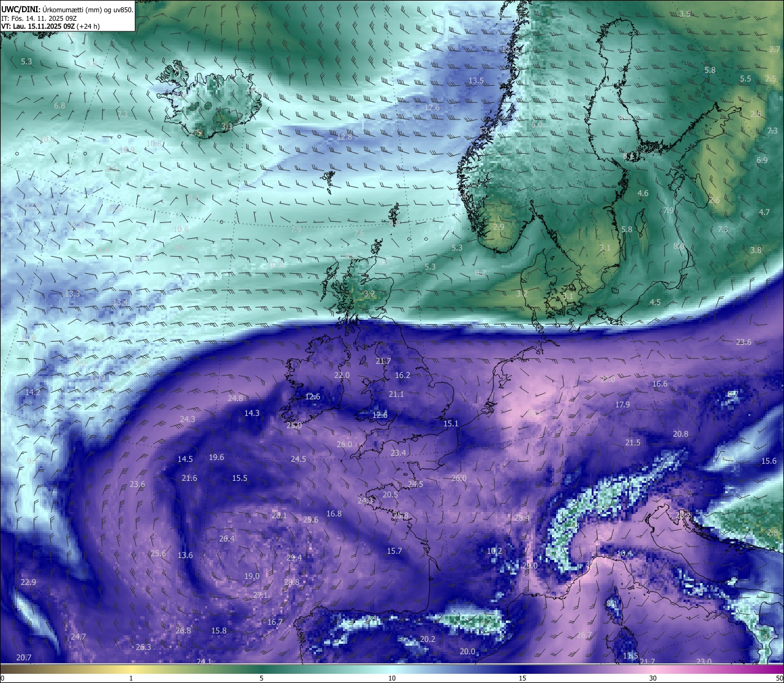784x683 pixels.
Task: Click the value 20.2 over northern Spain
Action: [428, 639]
